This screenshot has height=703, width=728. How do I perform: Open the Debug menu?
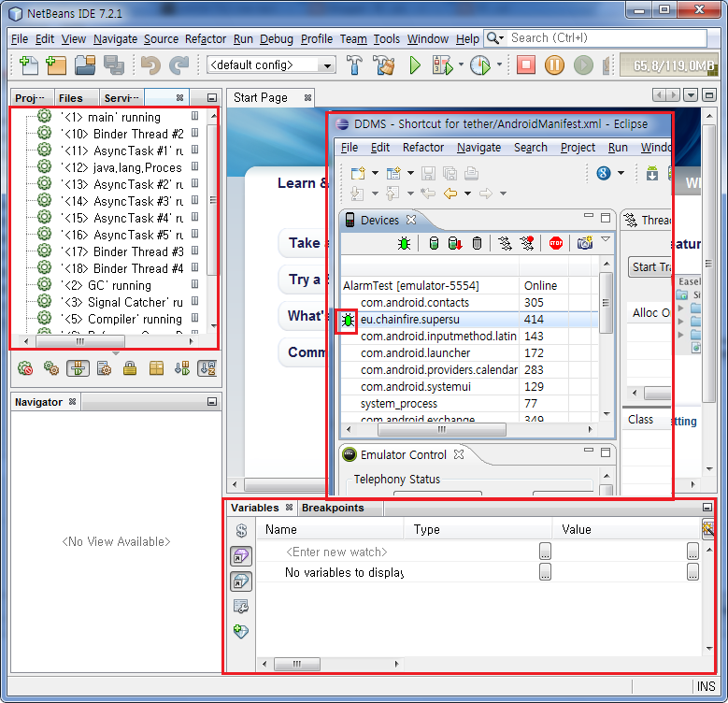[277, 39]
